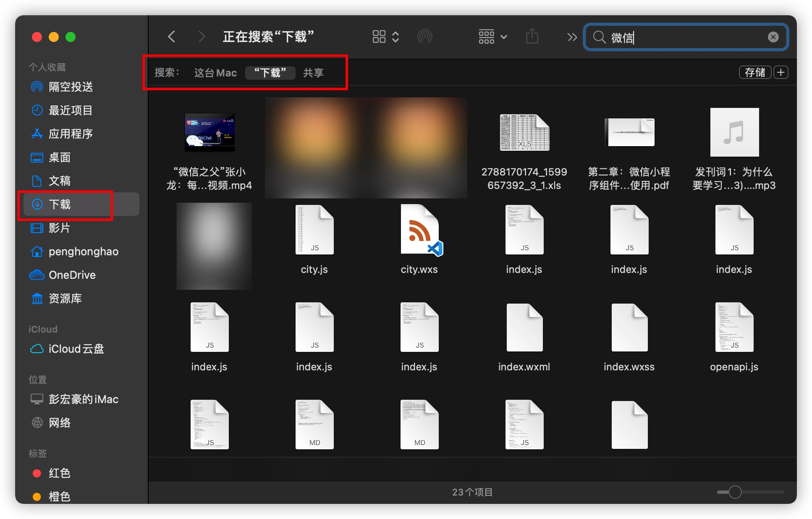
Task: Open the icon view switcher dropdown
Action: click(x=385, y=37)
